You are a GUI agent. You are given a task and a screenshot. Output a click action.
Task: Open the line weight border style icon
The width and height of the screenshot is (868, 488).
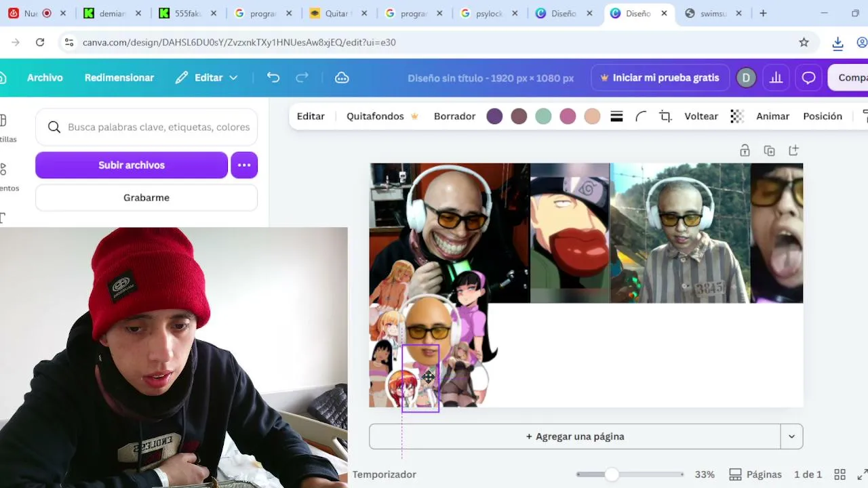click(616, 117)
